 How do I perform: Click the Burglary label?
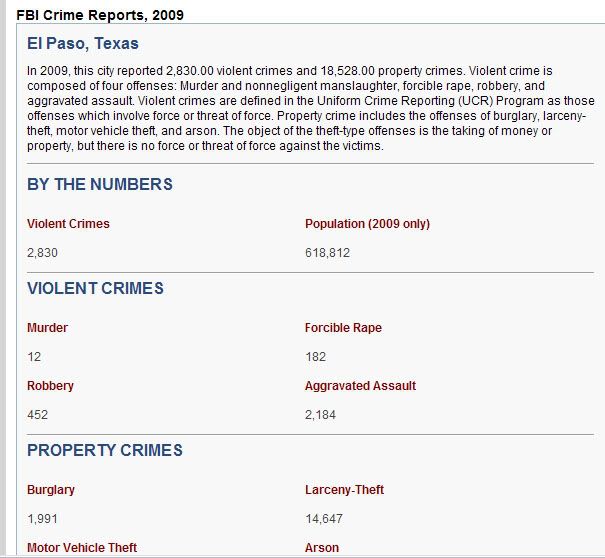point(51,490)
